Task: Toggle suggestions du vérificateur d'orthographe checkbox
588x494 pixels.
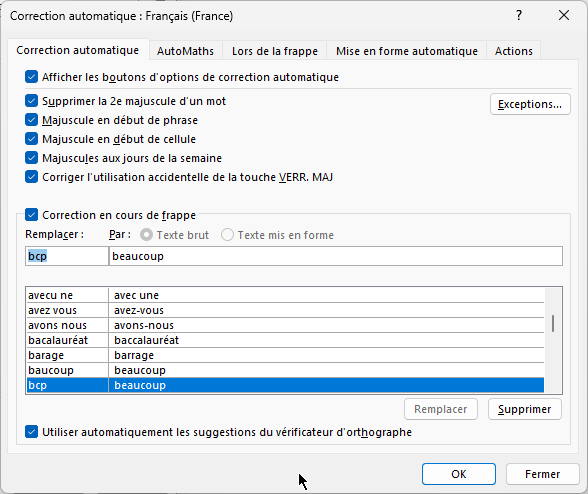Action: click(x=32, y=432)
